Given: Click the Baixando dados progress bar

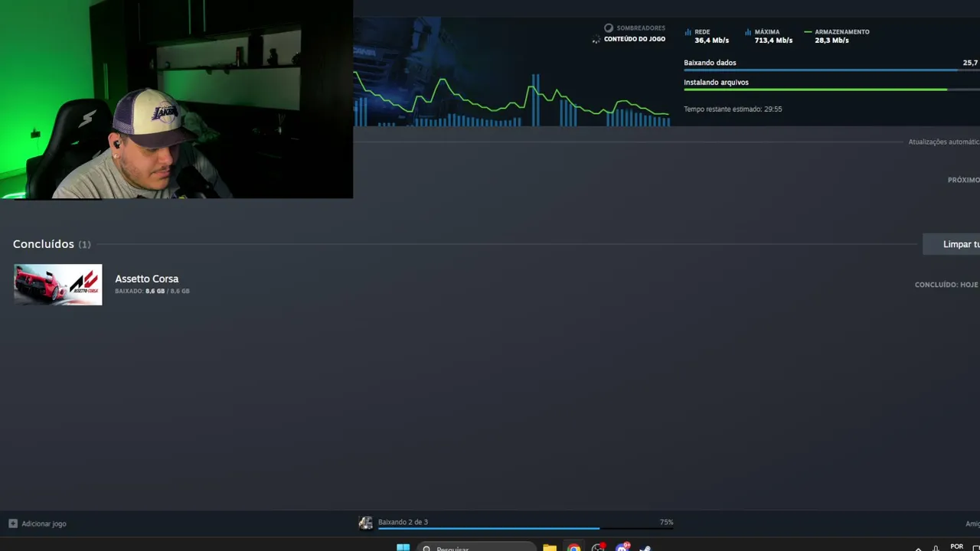Looking at the screenshot, I should [831, 70].
